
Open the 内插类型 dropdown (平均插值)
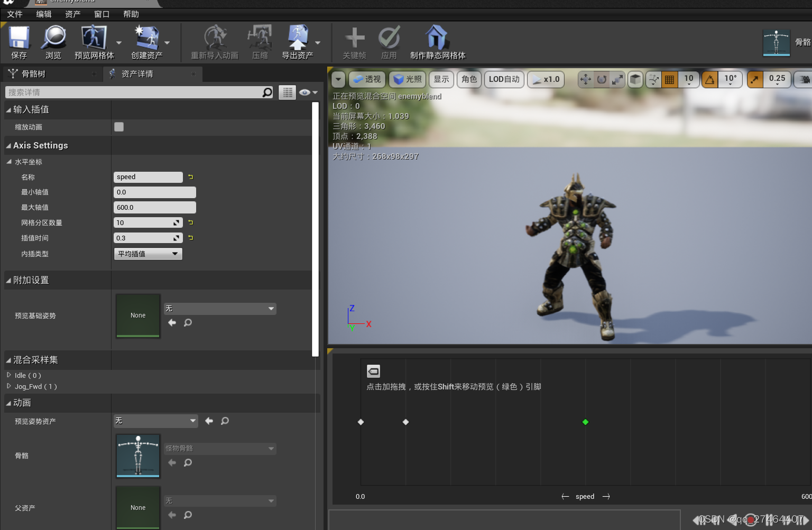point(148,254)
